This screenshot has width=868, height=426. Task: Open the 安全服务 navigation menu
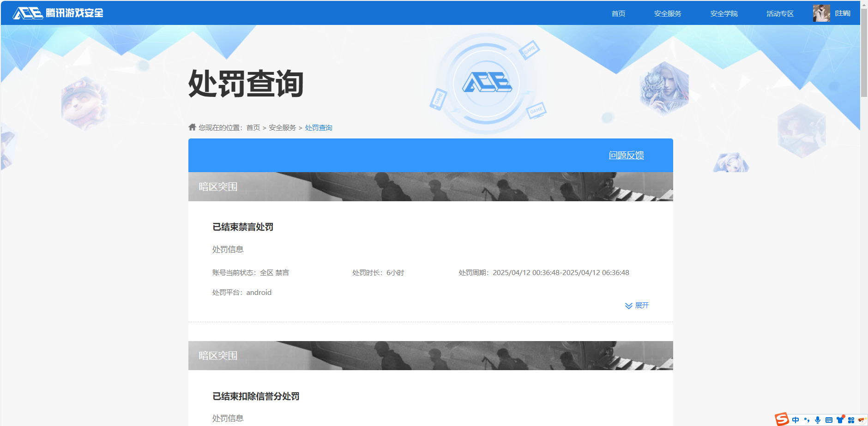[668, 14]
